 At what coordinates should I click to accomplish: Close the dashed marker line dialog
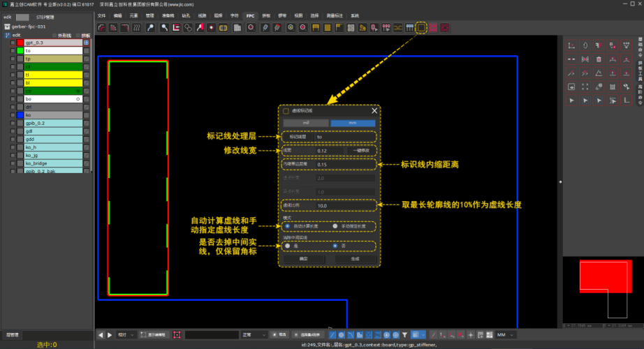coord(374,111)
